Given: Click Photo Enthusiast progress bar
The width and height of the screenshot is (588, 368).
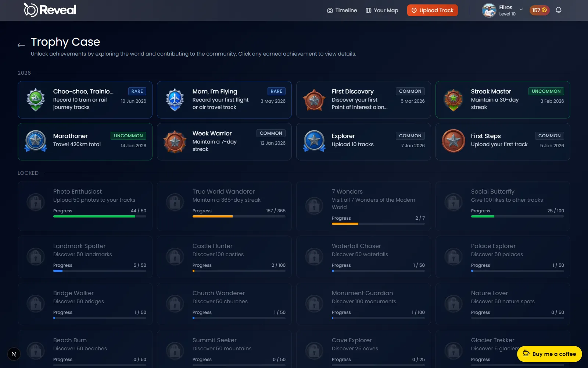Looking at the screenshot, I should (100, 216).
